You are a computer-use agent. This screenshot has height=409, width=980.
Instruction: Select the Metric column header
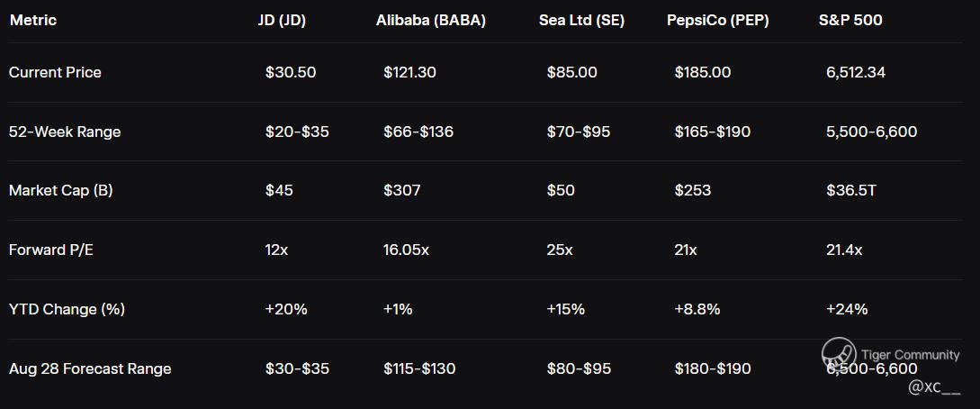(32, 20)
